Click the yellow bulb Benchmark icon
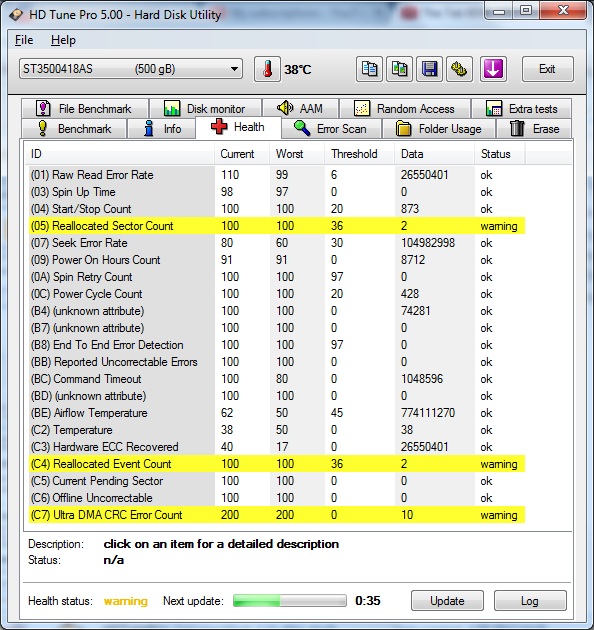 [43, 129]
